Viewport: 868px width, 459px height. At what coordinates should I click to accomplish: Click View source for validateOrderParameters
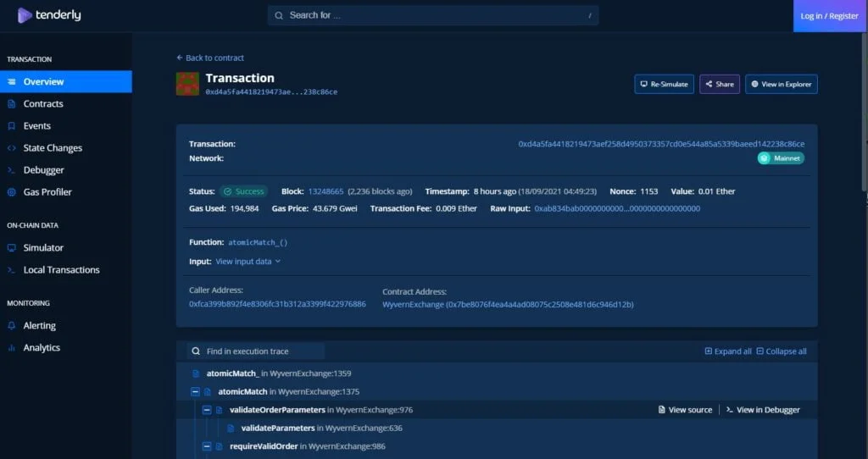(685, 410)
